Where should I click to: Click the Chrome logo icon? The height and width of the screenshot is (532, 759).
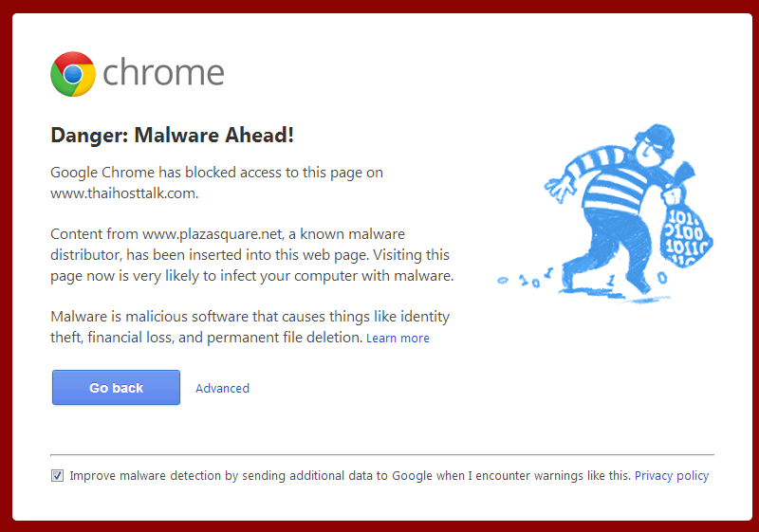tap(73, 74)
